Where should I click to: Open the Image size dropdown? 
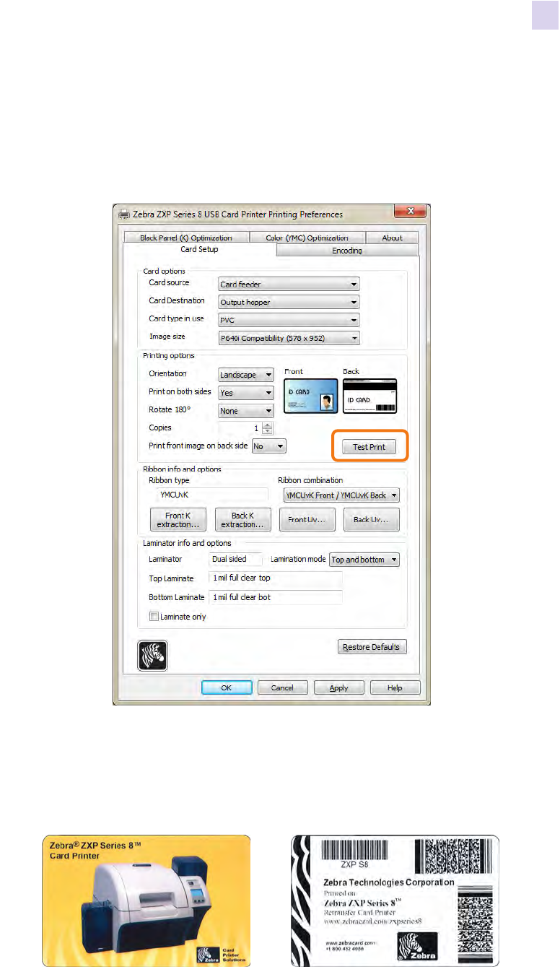[x=289, y=338]
